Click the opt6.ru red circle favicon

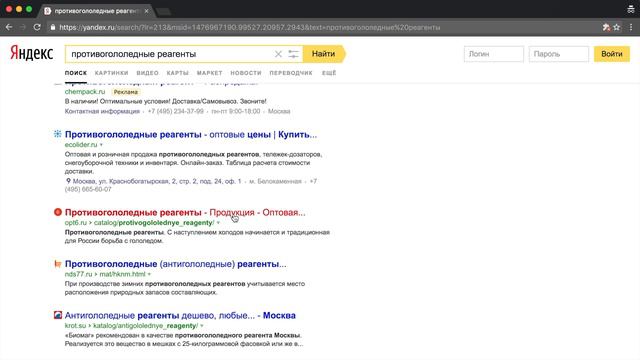58,212
